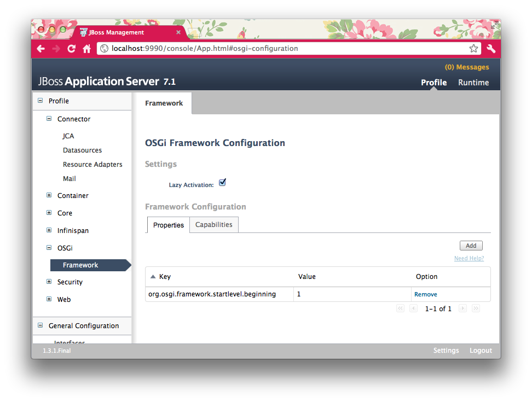Image resolution: width=532 pixels, height=402 pixels.
Task: Open JCA under Connector
Action: (68, 136)
